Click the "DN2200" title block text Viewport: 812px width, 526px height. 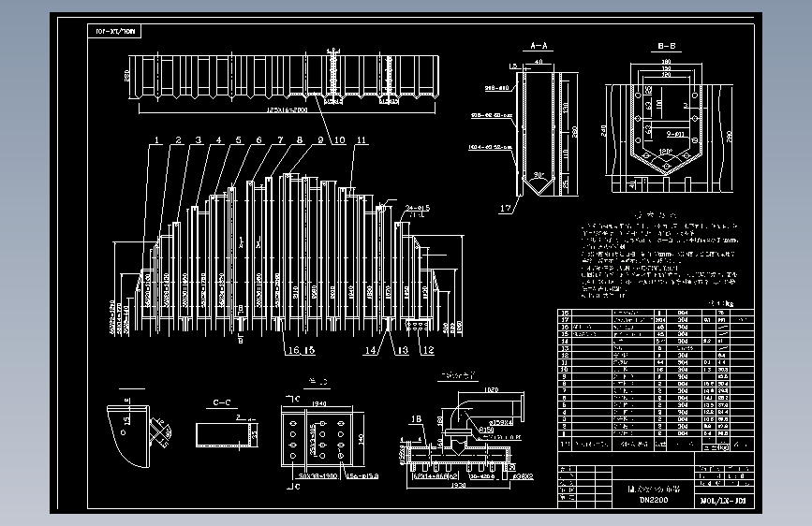coord(654,500)
